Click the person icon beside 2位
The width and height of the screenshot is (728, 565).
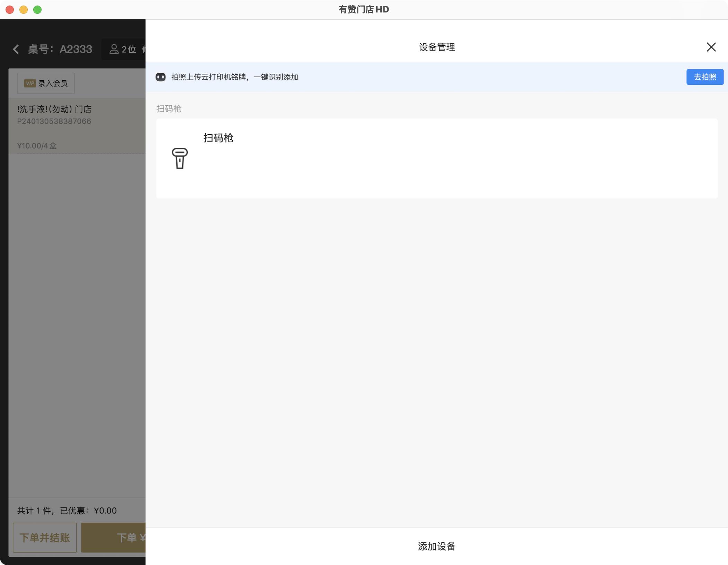114,49
